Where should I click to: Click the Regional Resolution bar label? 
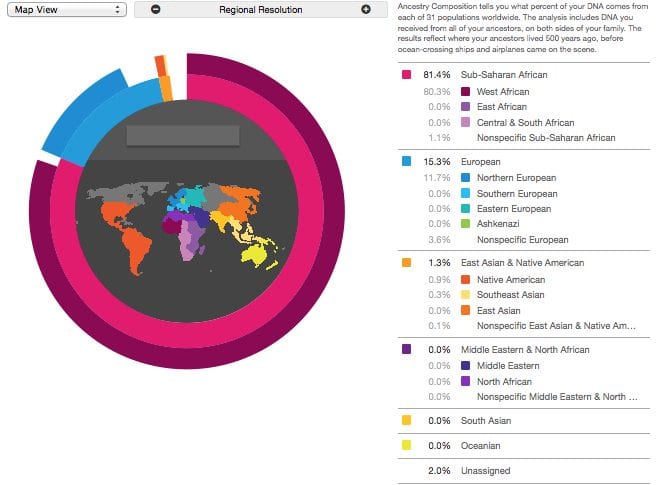(260, 9)
